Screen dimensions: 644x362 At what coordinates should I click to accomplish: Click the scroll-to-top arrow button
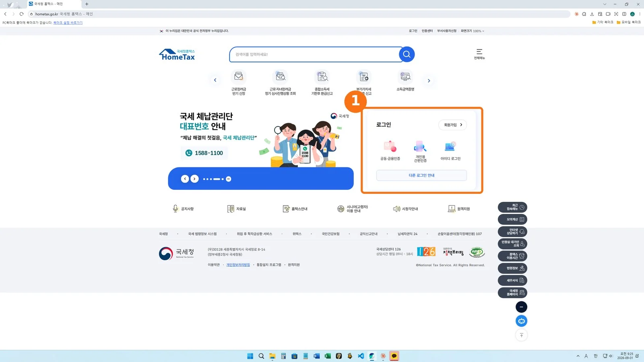pyautogui.click(x=521, y=335)
